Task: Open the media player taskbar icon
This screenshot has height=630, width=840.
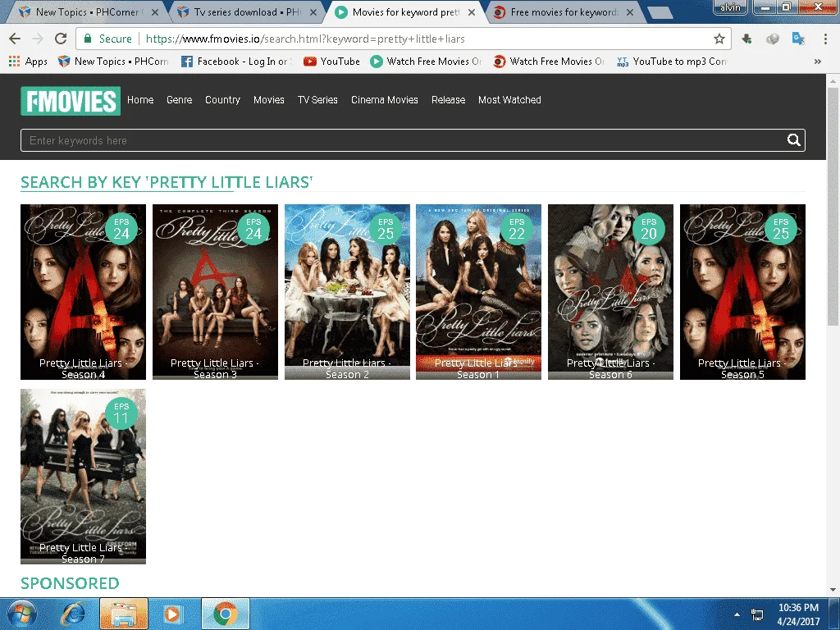Action: (172, 614)
